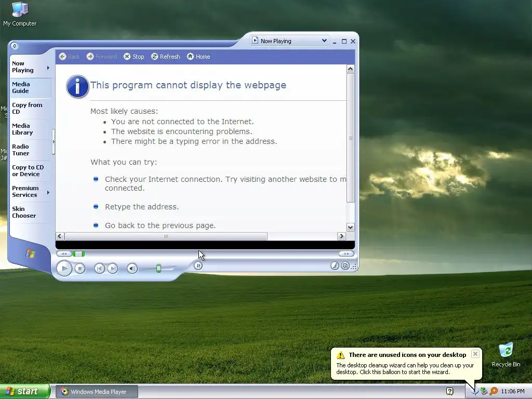This screenshot has height=399, width=532.
Task: Expand the Now Playing submenu arrow
Action: [x=48, y=68]
